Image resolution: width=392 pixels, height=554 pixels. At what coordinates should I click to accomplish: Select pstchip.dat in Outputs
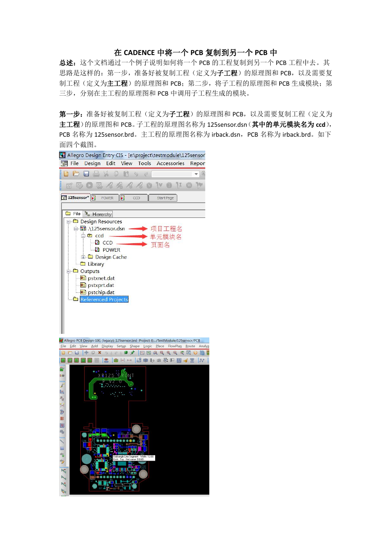[101, 292]
